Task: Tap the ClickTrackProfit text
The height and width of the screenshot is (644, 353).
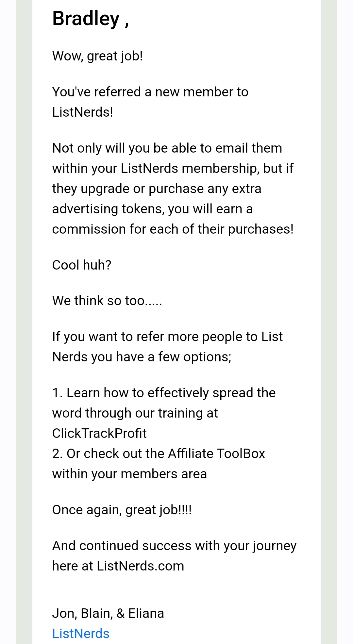Action: (99, 433)
